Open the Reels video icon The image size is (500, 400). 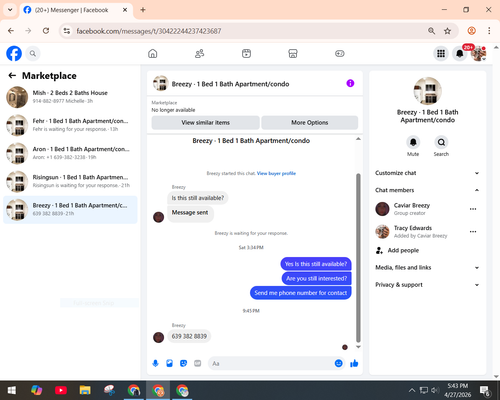tap(246, 53)
